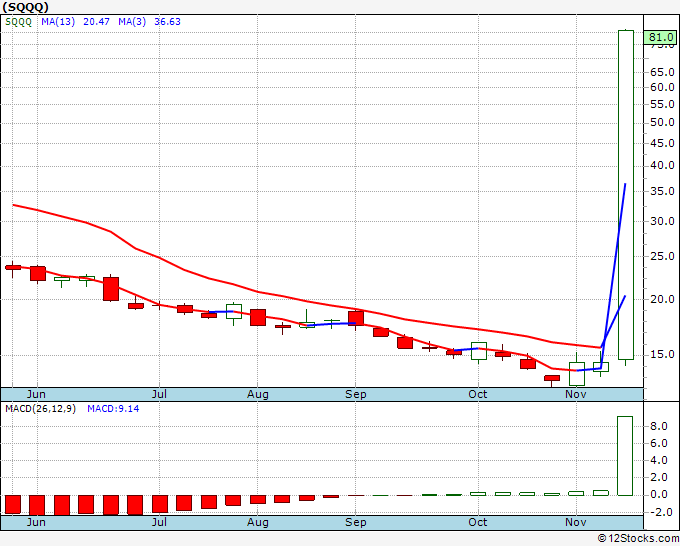Click Oct on the price chart time axis
The image size is (680, 546).
click(478, 394)
